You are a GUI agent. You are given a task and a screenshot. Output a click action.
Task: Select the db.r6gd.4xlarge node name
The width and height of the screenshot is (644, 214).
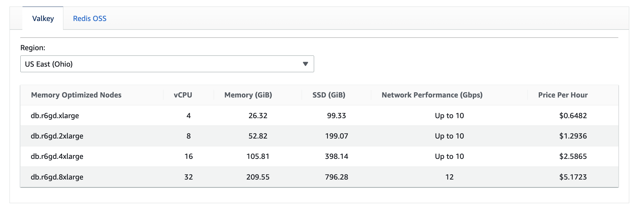(x=57, y=156)
